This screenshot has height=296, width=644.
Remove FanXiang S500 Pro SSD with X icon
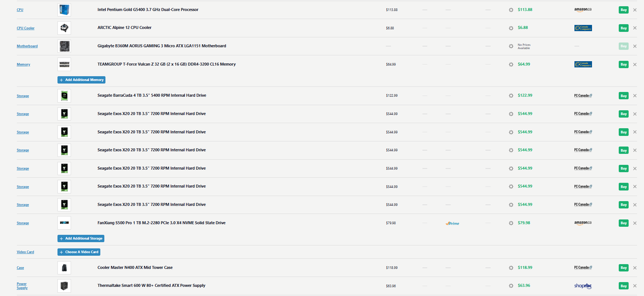pos(635,223)
